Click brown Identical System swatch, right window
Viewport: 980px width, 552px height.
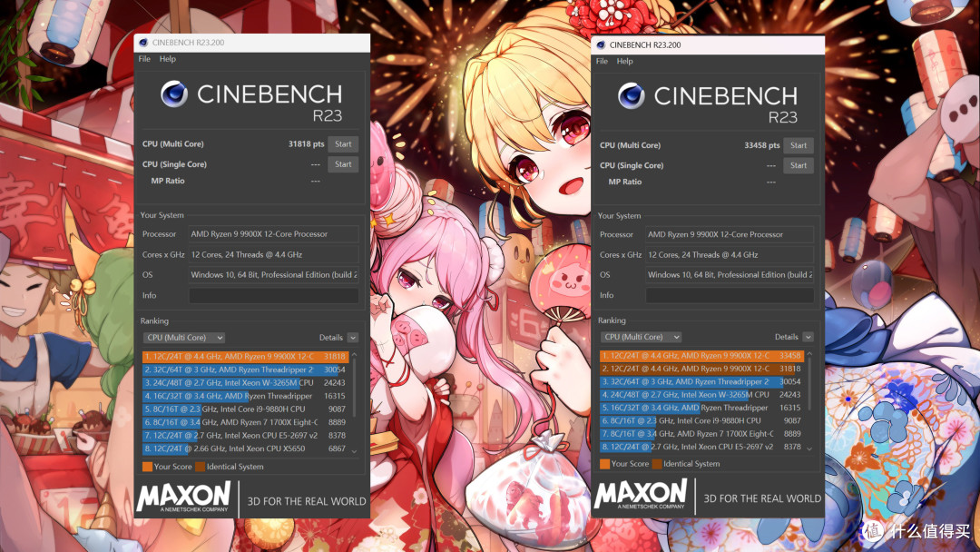pyautogui.click(x=657, y=464)
